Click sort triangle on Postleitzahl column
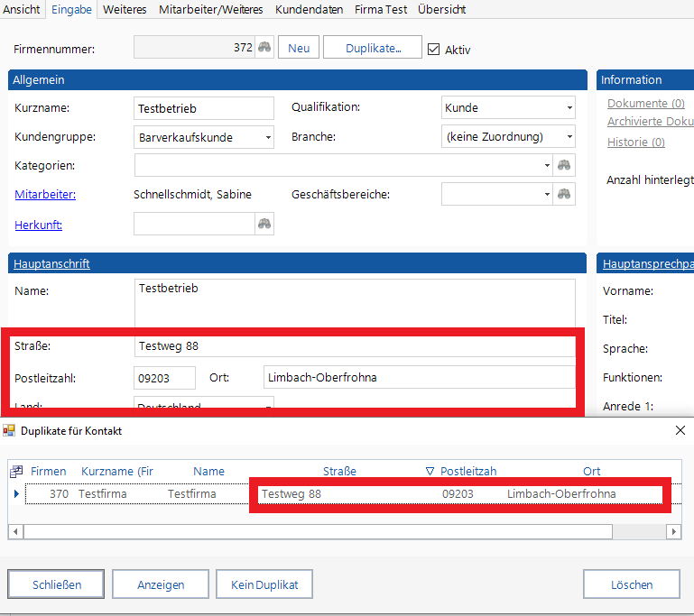The image size is (694, 616). tap(430, 471)
